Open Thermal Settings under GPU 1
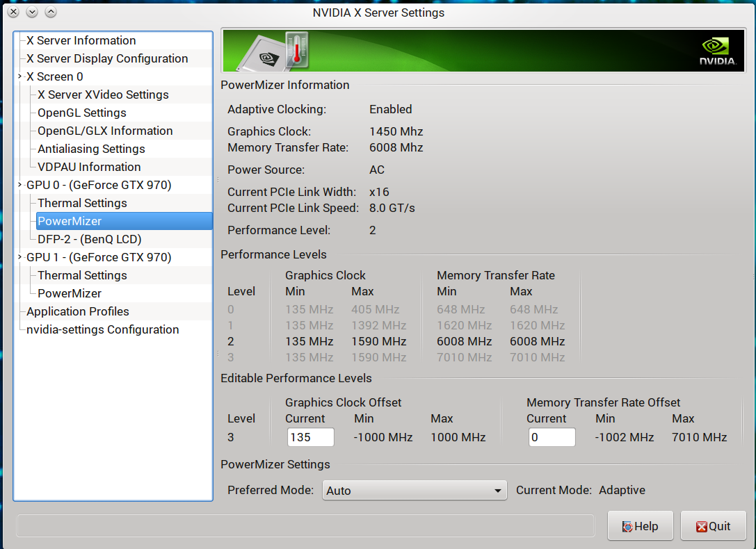 tap(83, 275)
